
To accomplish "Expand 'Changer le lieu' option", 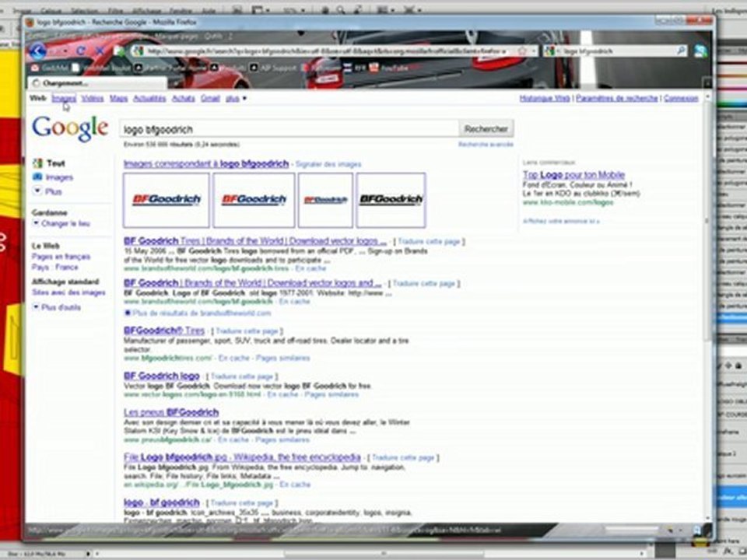I will [x=61, y=223].
